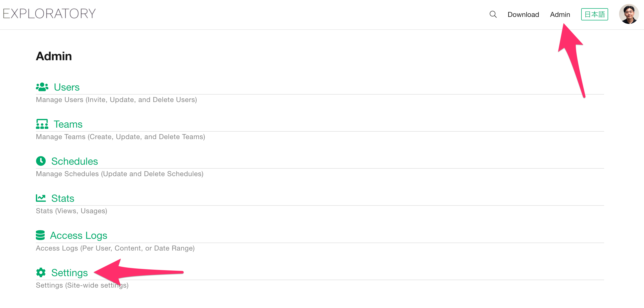Switch language to 日本語
The image size is (644, 308).
[x=594, y=14]
